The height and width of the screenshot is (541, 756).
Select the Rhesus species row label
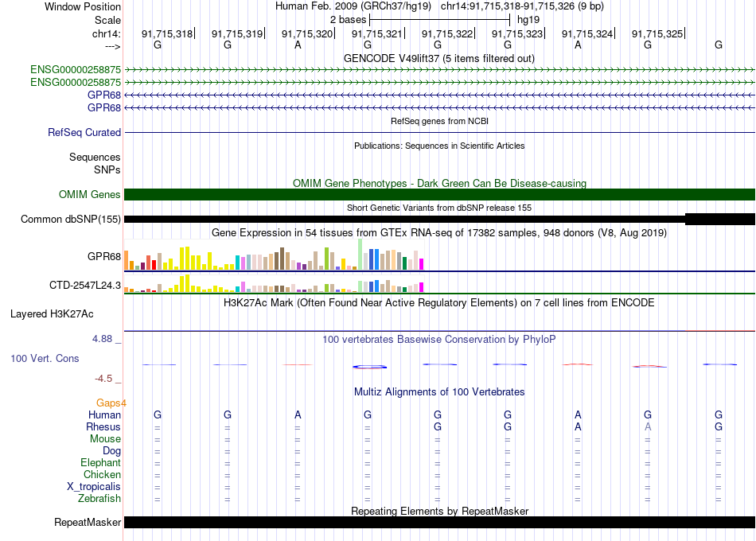(x=103, y=426)
